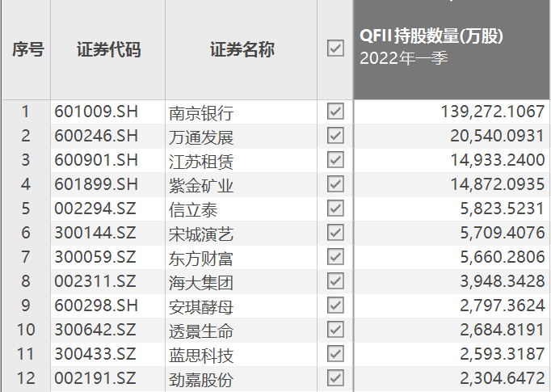Click the name 信立泰
Image resolution: width=551 pixels, height=392 pixels.
(193, 210)
